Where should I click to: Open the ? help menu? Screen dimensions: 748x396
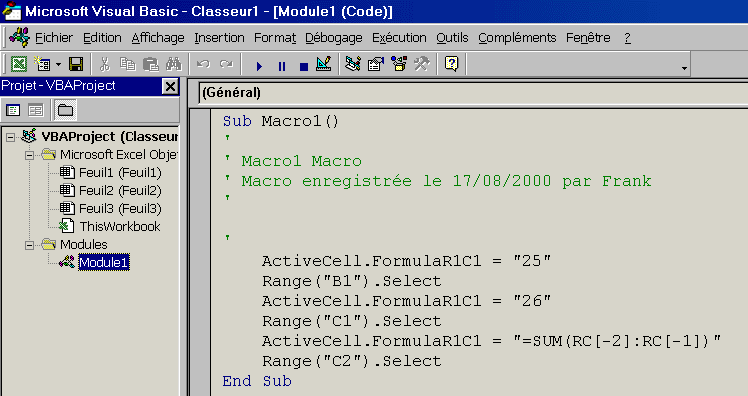[627, 38]
